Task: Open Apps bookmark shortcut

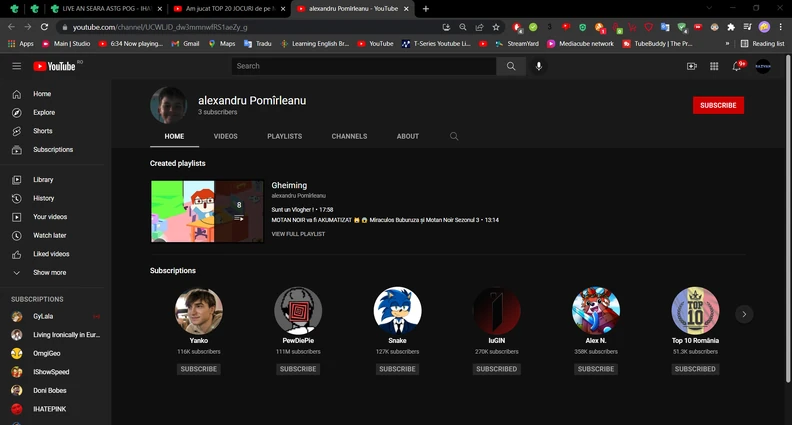Action: click(x=21, y=44)
